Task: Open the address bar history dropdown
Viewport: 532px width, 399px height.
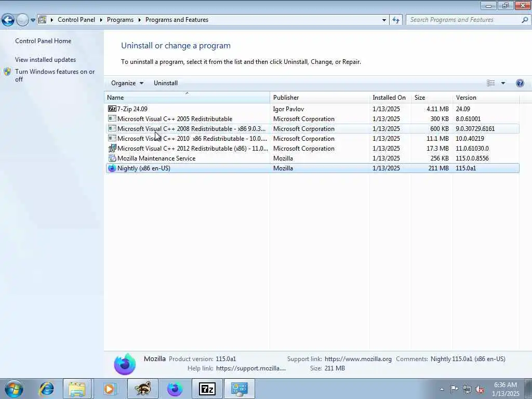Action: 384,20
